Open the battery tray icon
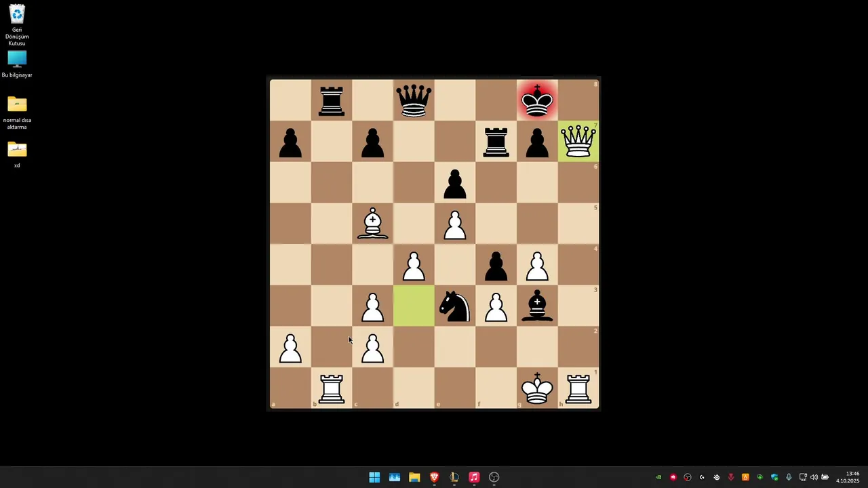This screenshot has width=868, height=488. click(825, 477)
